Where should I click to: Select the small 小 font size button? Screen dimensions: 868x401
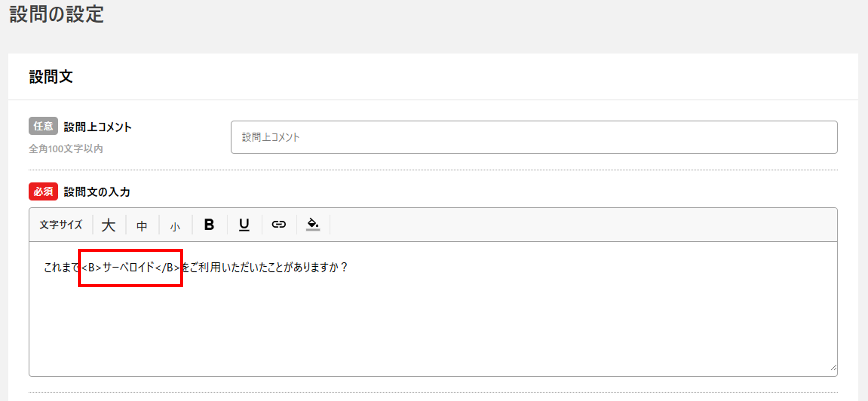click(175, 226)
